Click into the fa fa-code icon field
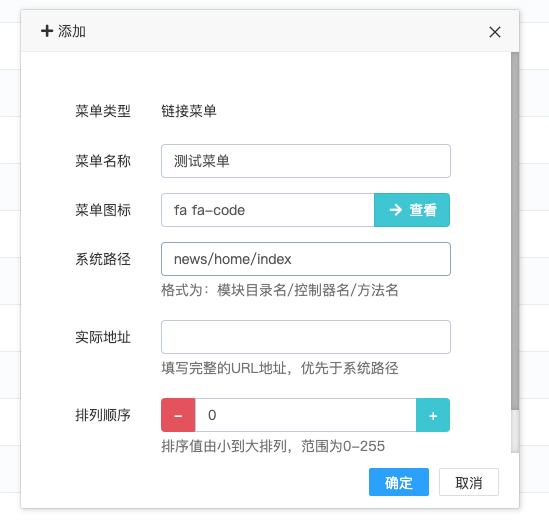 pyautogui.click(x=268, y=210)
